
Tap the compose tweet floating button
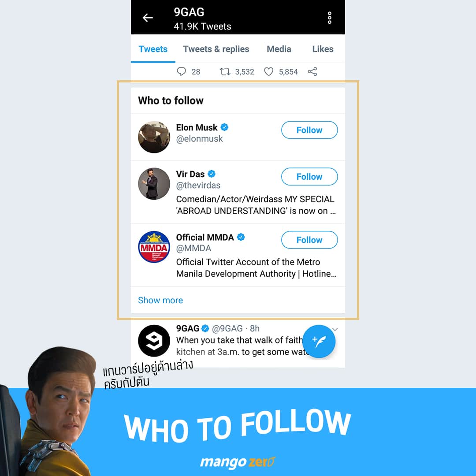pos(319,341)
